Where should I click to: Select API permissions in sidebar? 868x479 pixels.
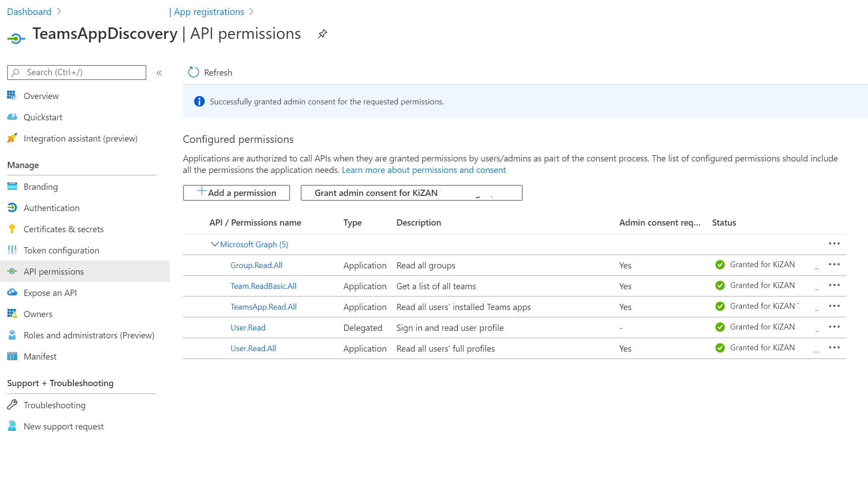85,272
